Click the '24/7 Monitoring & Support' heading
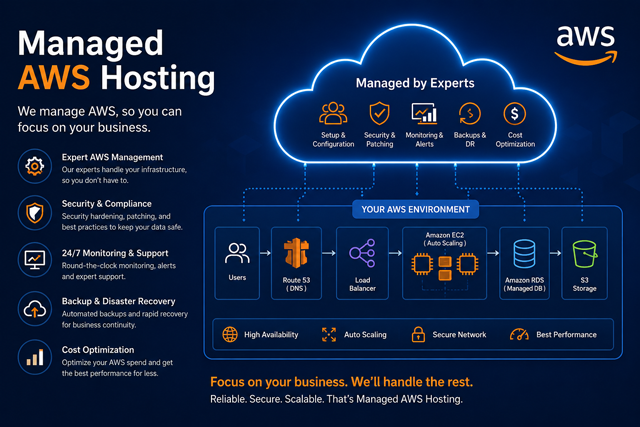Screen dimensions: 640x427 pos(115,253)
